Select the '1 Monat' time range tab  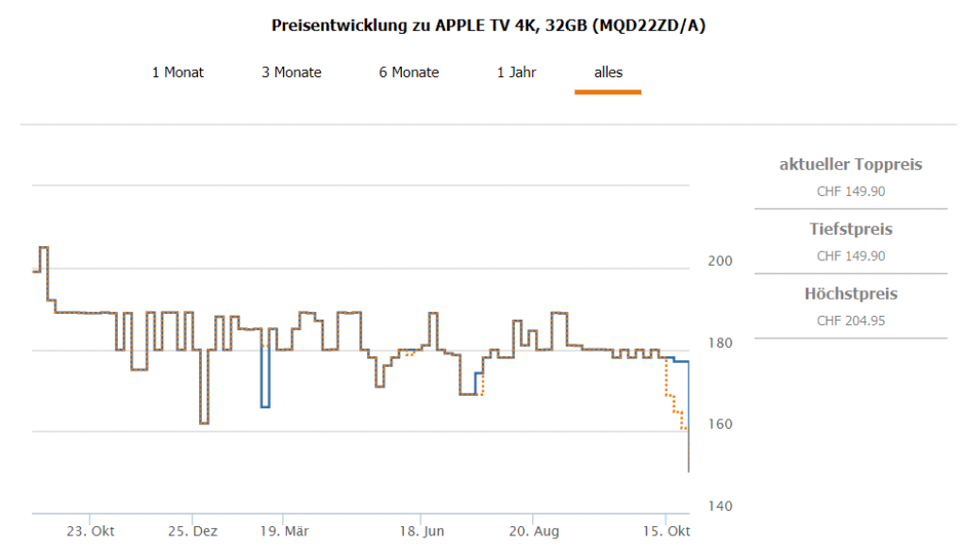[177, 72]
